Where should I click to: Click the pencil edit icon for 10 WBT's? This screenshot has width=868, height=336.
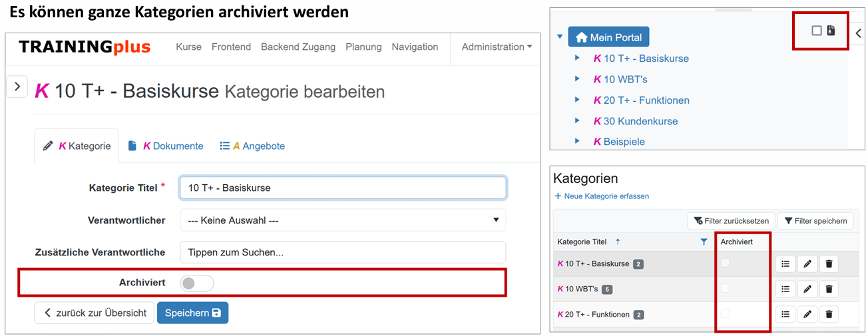coord(807,289)
